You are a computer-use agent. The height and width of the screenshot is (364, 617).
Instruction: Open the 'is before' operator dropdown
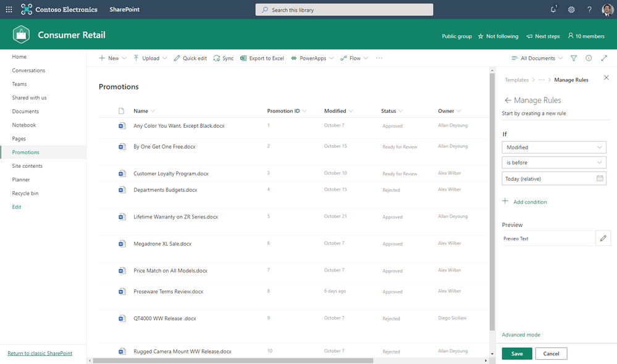point(553,162)
